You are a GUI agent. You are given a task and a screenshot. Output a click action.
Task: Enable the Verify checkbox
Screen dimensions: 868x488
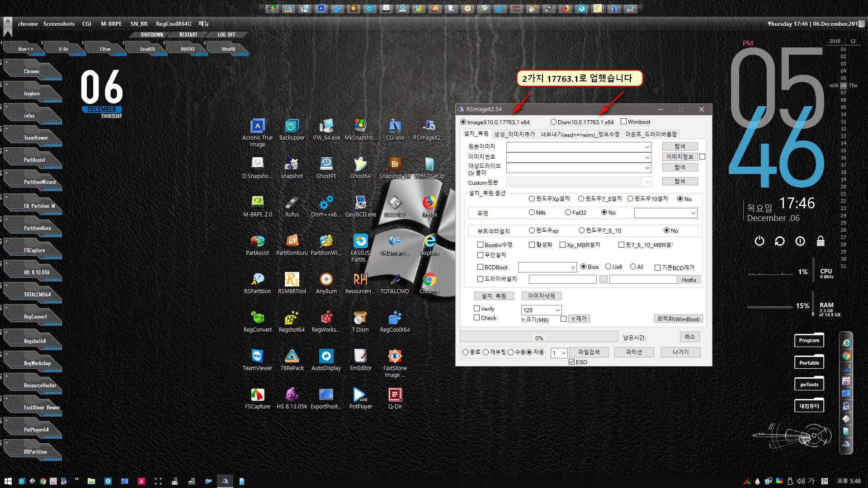coord(476,309)
